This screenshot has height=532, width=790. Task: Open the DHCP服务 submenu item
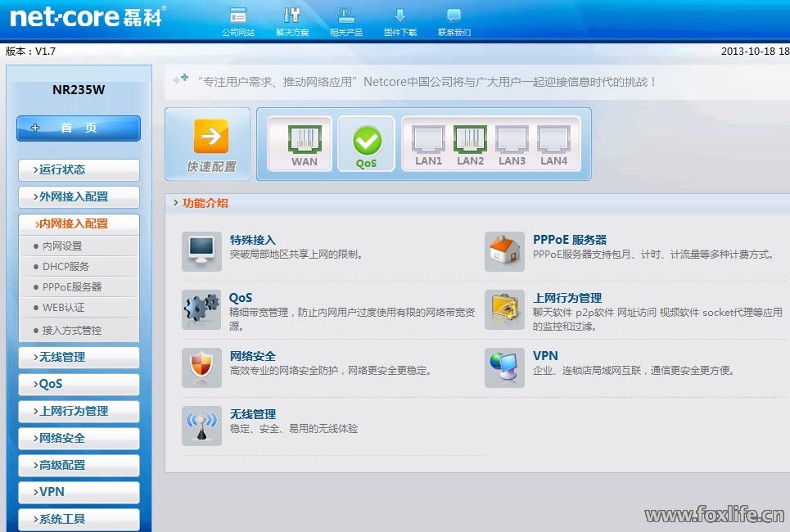pyautogui.click(x=66, y=267)
